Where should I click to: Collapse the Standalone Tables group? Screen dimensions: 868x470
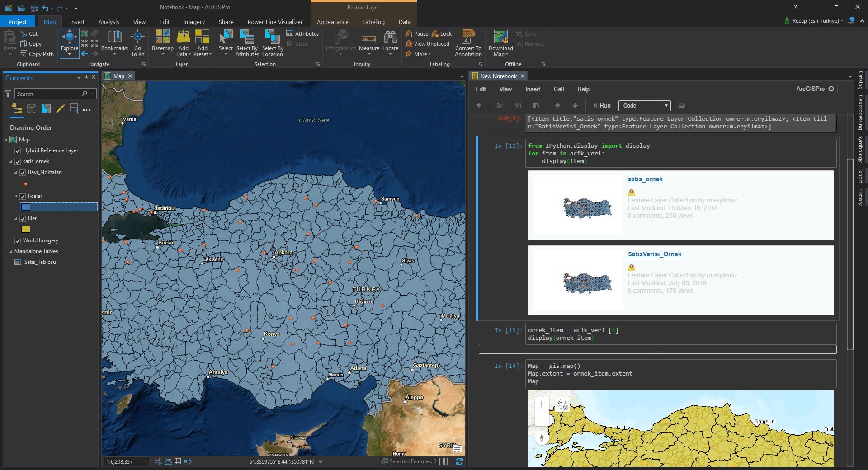[11, 251]
